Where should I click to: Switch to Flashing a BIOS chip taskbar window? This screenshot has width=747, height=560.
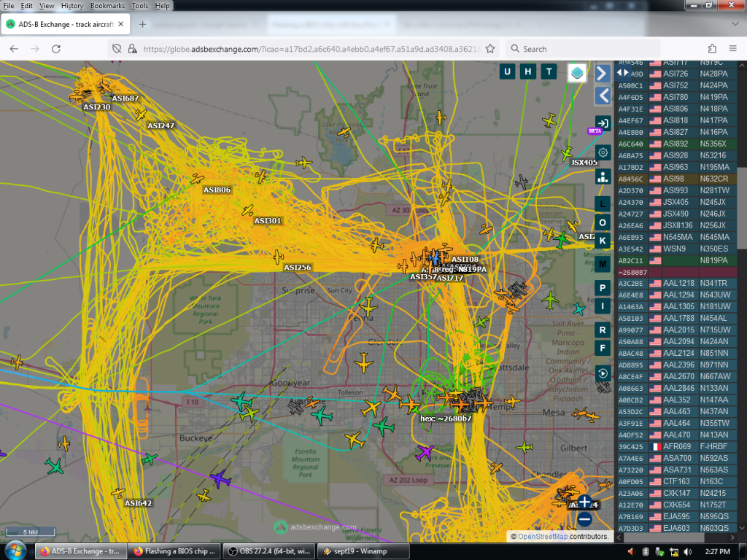click(x=175, y=551)
